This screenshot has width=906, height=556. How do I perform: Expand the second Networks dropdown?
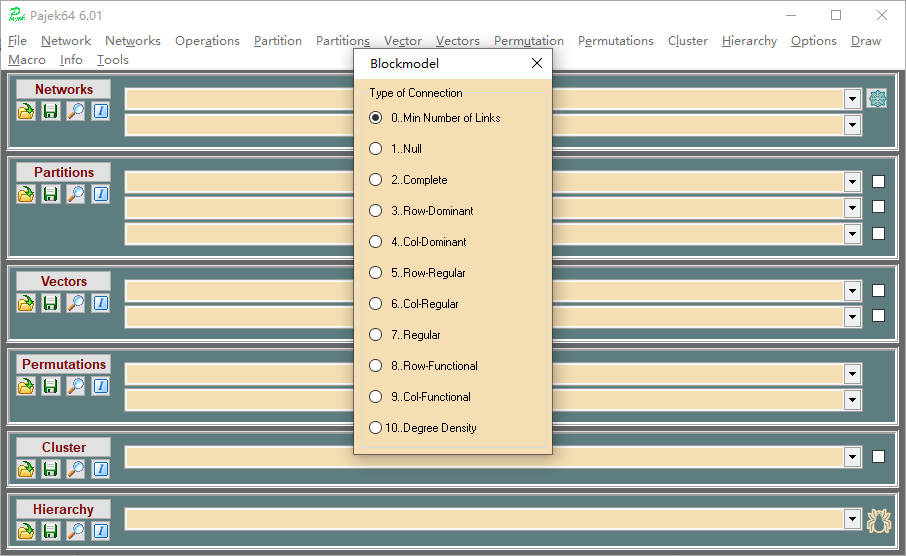click(x=852, y=124)
